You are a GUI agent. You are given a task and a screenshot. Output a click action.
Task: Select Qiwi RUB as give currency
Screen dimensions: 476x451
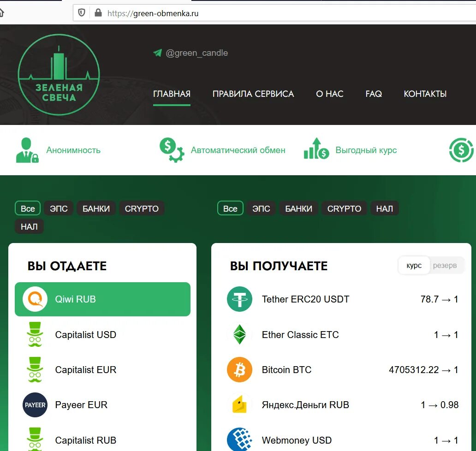pyautogui.click(x=102, y=299)
